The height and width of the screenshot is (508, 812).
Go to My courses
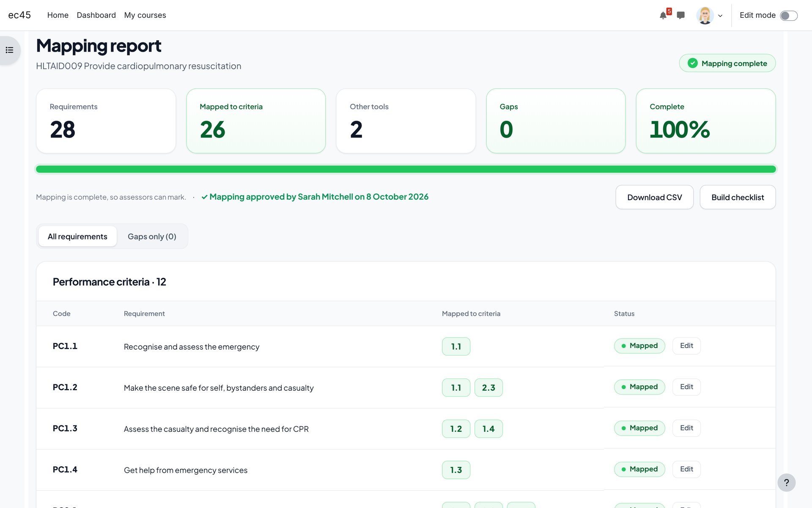point(145,15)
